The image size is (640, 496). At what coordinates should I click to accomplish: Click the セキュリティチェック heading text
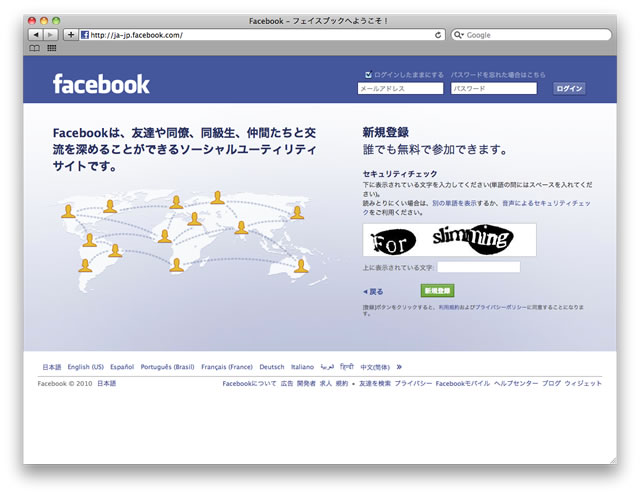400,173
